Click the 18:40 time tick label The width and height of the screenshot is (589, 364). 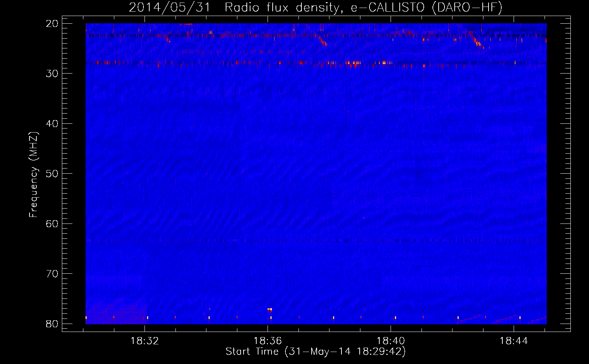391,341
